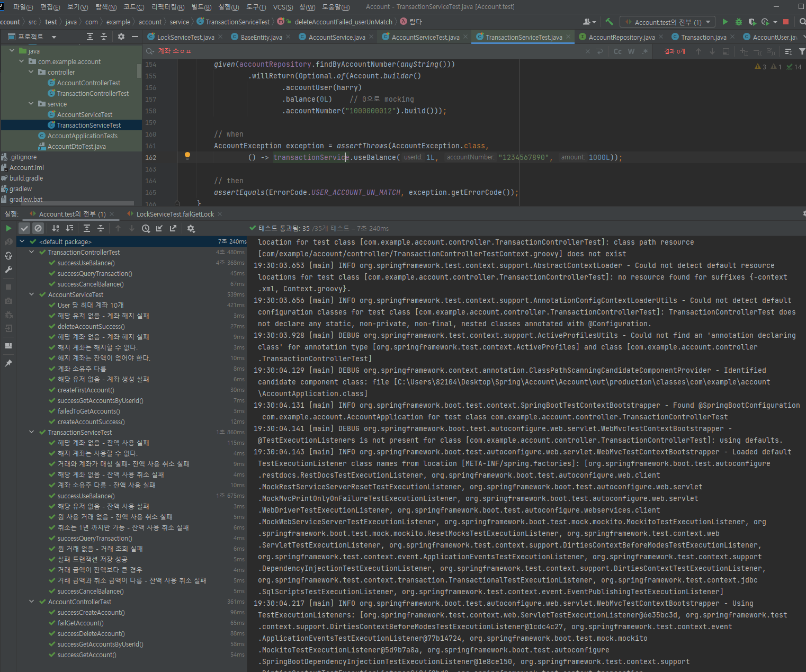Start debugging with the bug icon
Viewport: 806px width, 672px height.
[738, 22]
